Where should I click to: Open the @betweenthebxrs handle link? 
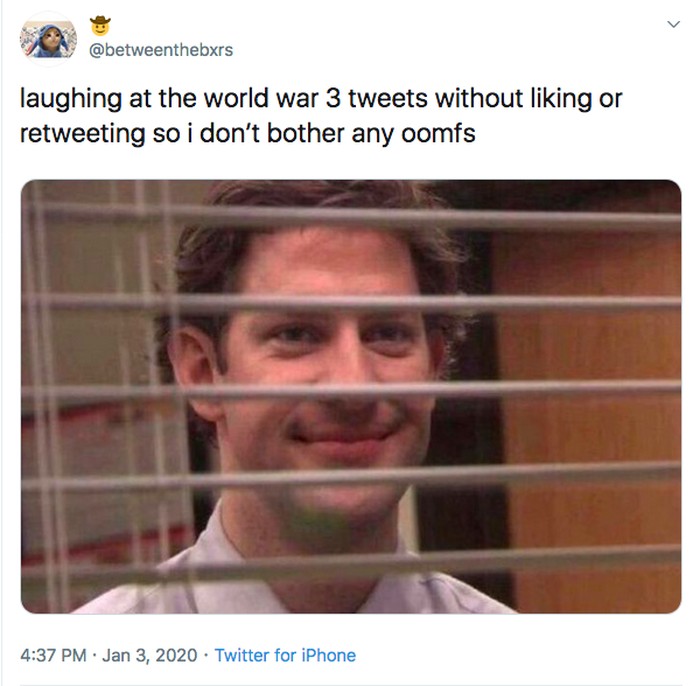point(161,50)
